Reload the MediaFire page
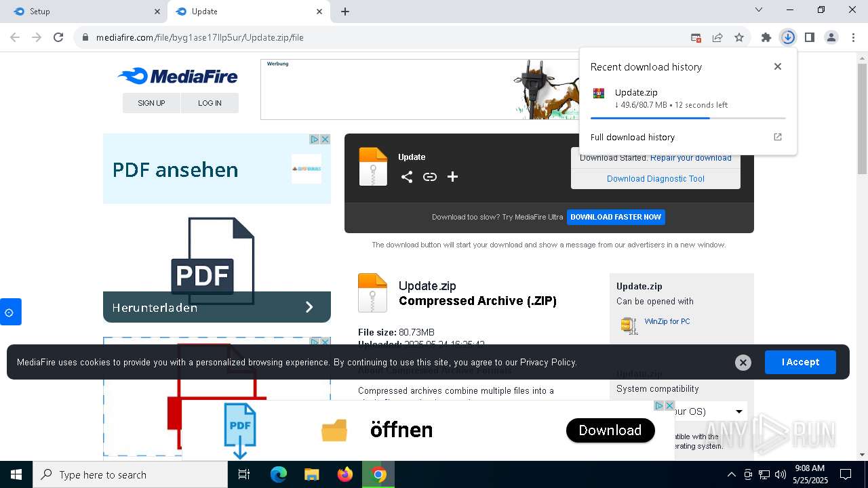The height and width of the screenshot is (488, 868). 58,37
